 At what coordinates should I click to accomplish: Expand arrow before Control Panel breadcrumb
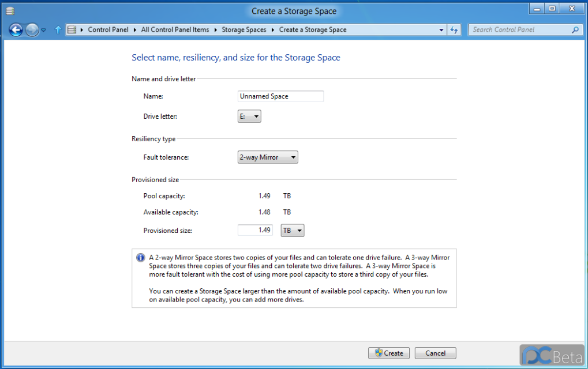[x=82, y=30]
